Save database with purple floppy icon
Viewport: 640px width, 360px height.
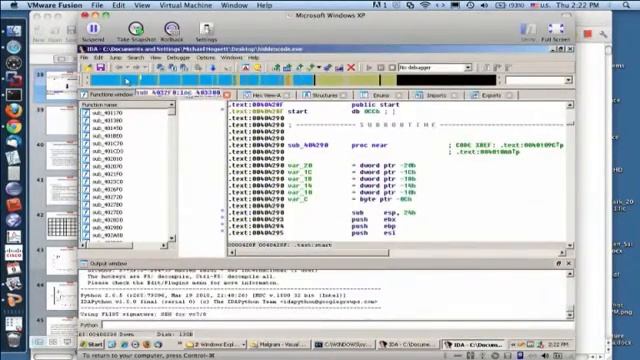point(100,67)
